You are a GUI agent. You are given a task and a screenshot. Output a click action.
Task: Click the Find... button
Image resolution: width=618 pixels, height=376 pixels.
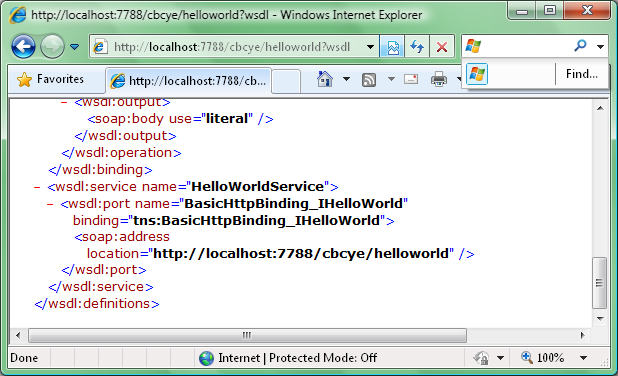pyautogui.click(x=581, y=74)
